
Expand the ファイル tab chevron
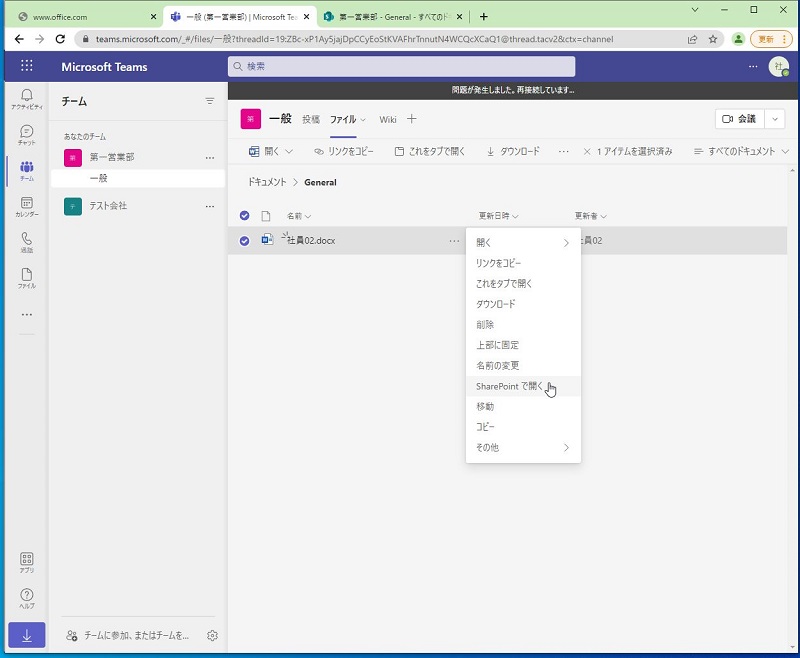[363, 119]
